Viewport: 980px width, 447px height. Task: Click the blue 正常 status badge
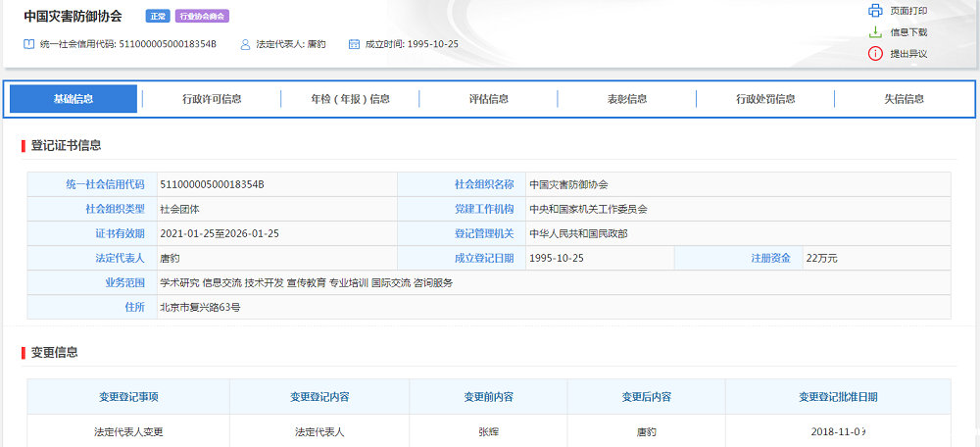[158, 17]
